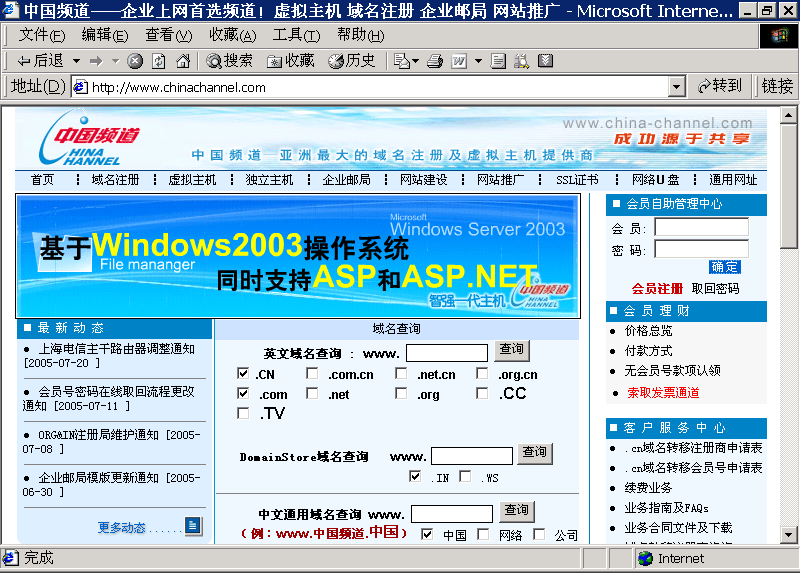800x573 pixels.
Task: Click the Print toolbar icon
Action: pyautogui.click(x=434, y=61)
